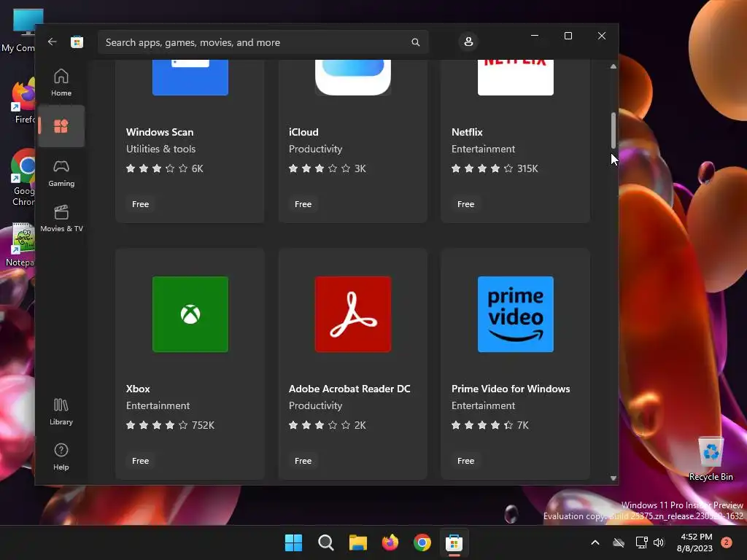The image size is (747, 560).
Task: Click the vertical scrollbar thumb
Action: (613, 131)
